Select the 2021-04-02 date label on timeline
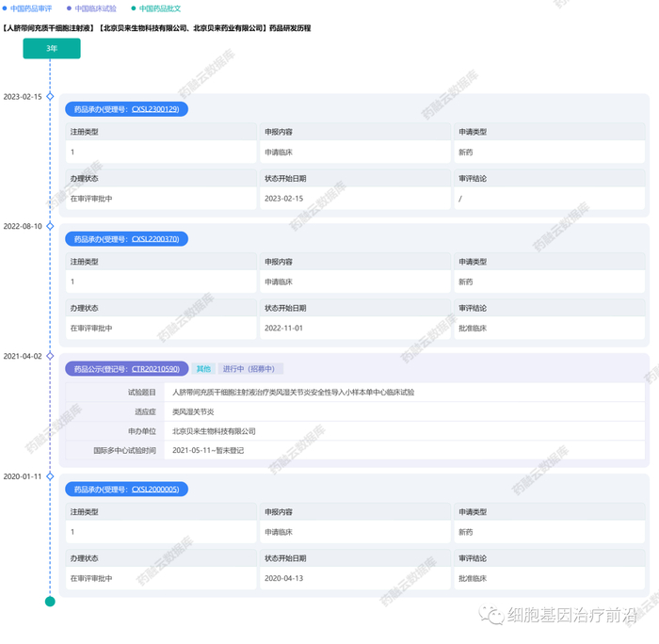 [23, 357]
